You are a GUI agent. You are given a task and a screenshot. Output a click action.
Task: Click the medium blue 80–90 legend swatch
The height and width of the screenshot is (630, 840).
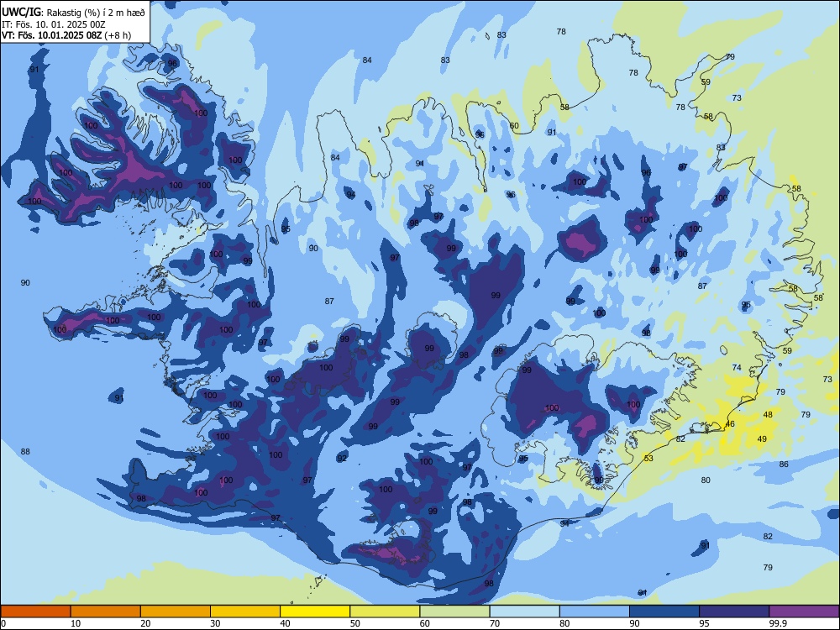595,612
